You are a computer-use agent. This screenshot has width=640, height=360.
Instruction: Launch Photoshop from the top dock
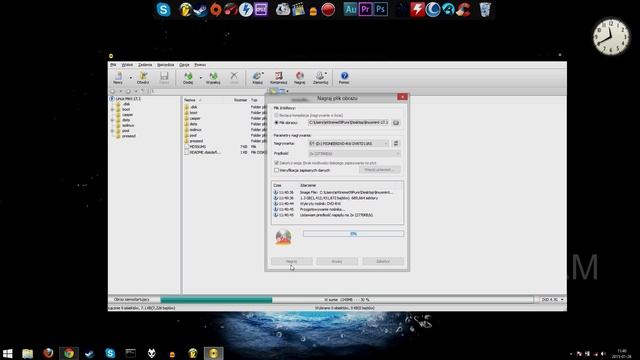point(380,9)
